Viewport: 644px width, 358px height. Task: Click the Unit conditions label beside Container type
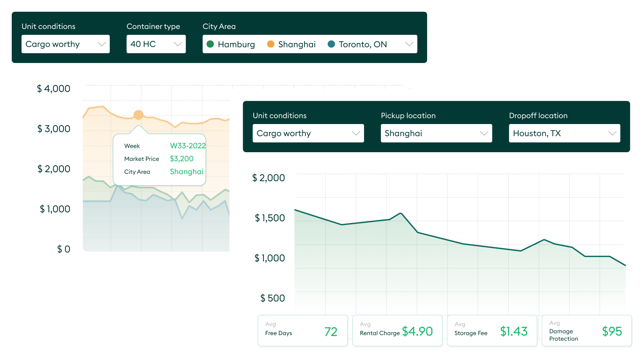49,27
